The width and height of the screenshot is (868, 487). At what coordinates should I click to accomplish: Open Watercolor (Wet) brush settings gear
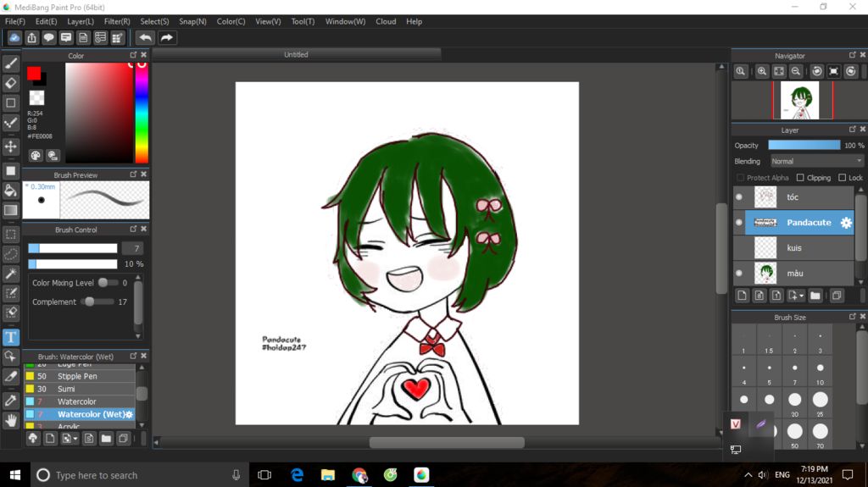coord(129,414)
